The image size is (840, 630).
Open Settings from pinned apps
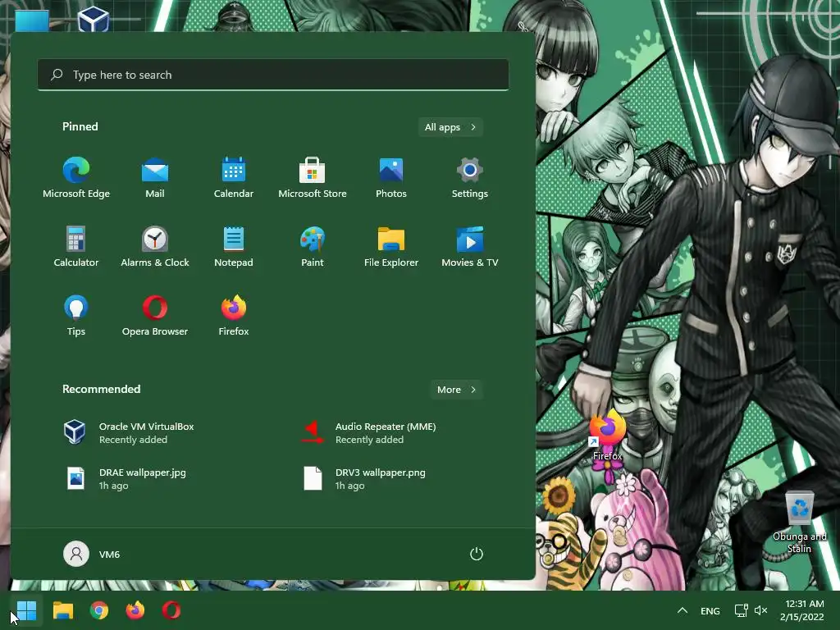pyautogui.click(x=470, y=178)
